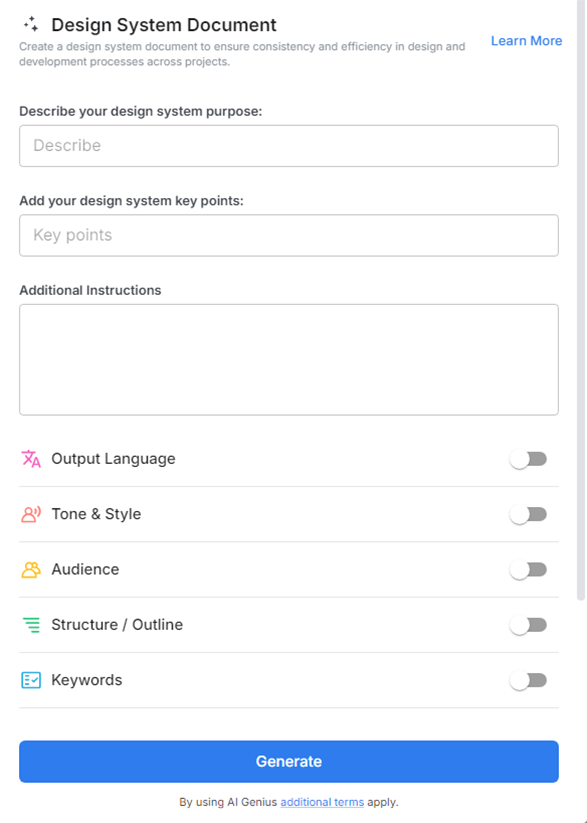587x823 pixels.
Task: Click the additional terms link
Action: coord(321,802)
